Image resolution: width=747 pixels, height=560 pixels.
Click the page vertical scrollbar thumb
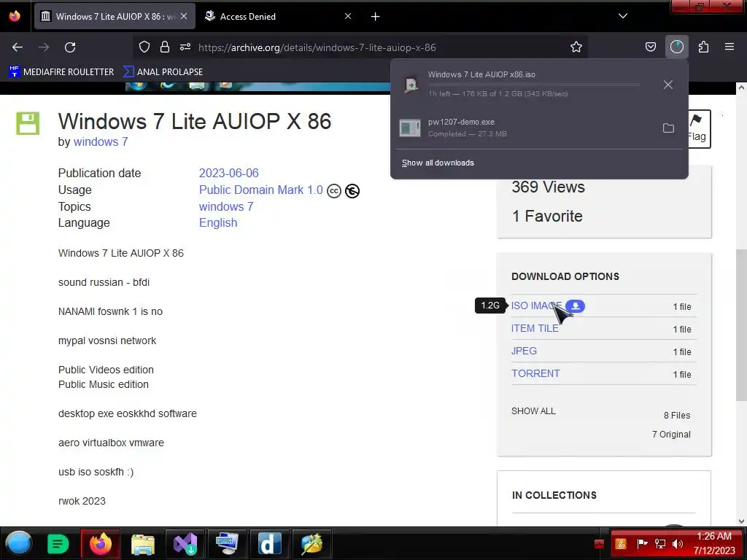pos(741,325)
